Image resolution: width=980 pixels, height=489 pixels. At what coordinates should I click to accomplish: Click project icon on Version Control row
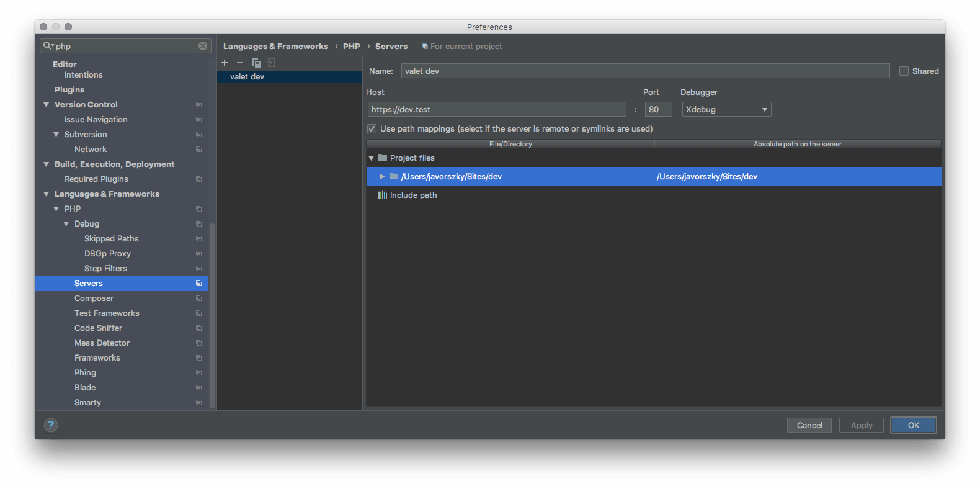(199, 105)
